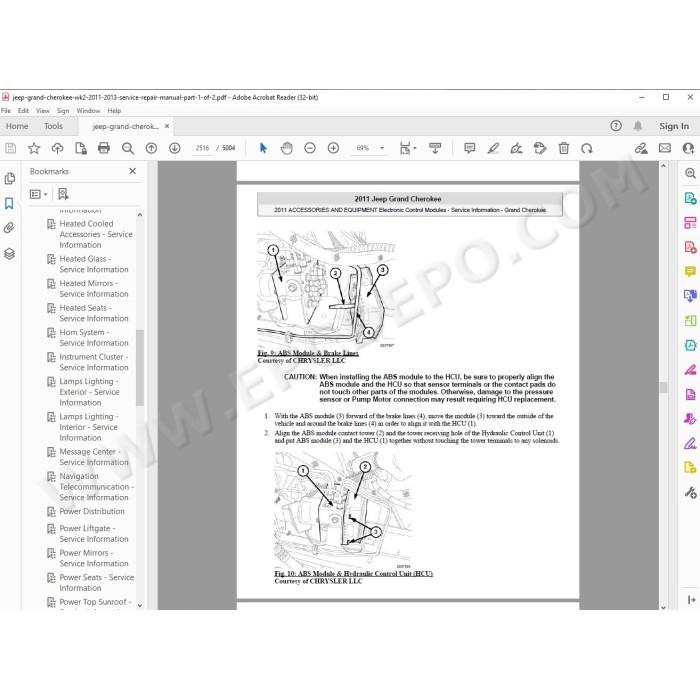Open the Lamps Lighting Exterior bookmark
The image size is (700, 700).
tap(89, 392)
